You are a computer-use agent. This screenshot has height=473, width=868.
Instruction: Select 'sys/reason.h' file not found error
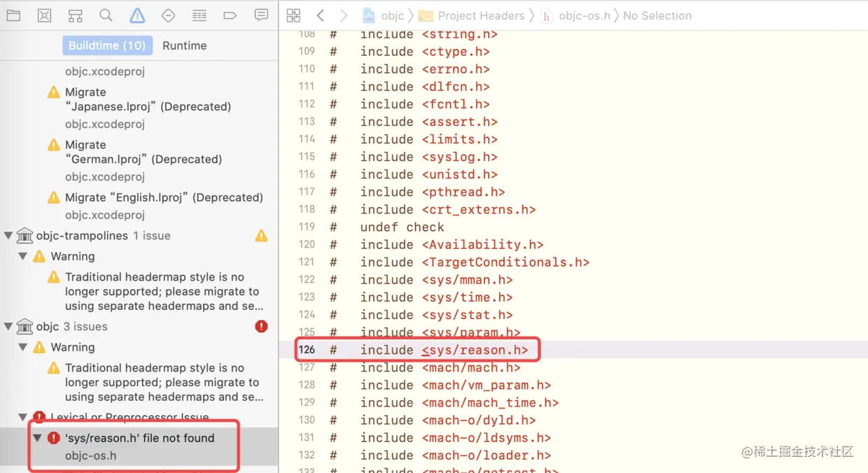tap(139, 438)
